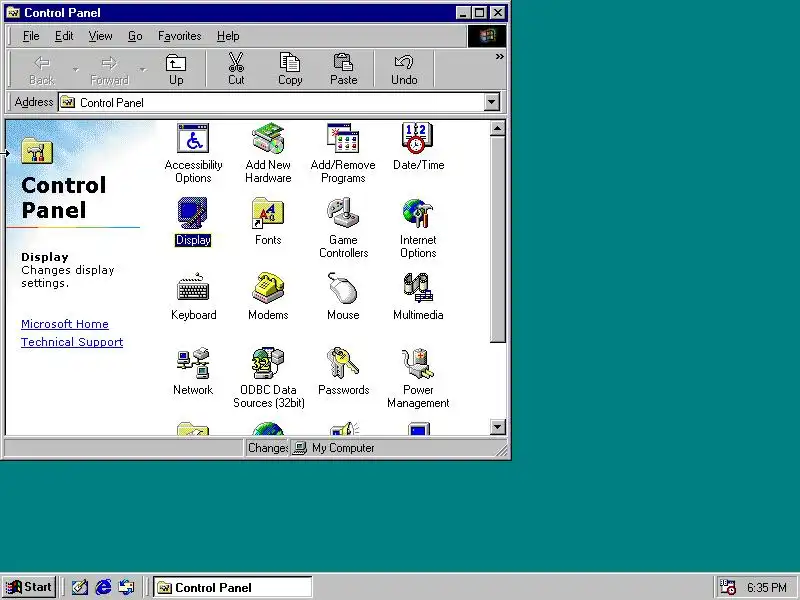Open the Add New Hardware icon

click(268, 153)
